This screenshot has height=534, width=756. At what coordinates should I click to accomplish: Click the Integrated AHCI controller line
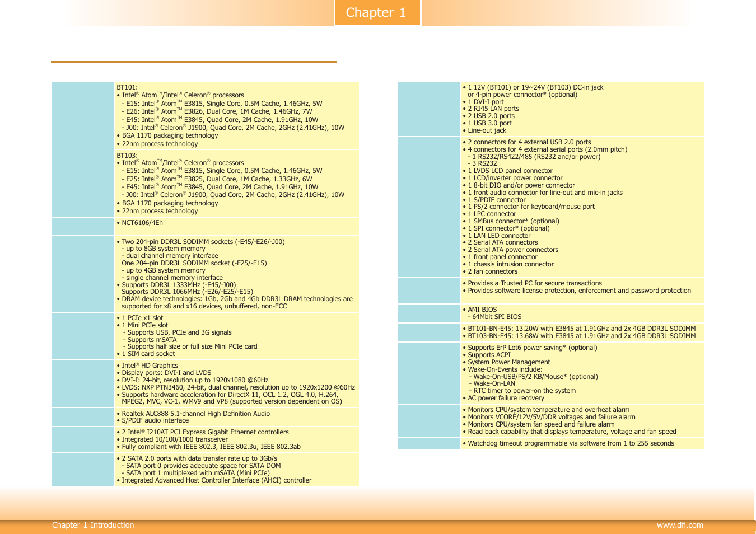(214, 480)
